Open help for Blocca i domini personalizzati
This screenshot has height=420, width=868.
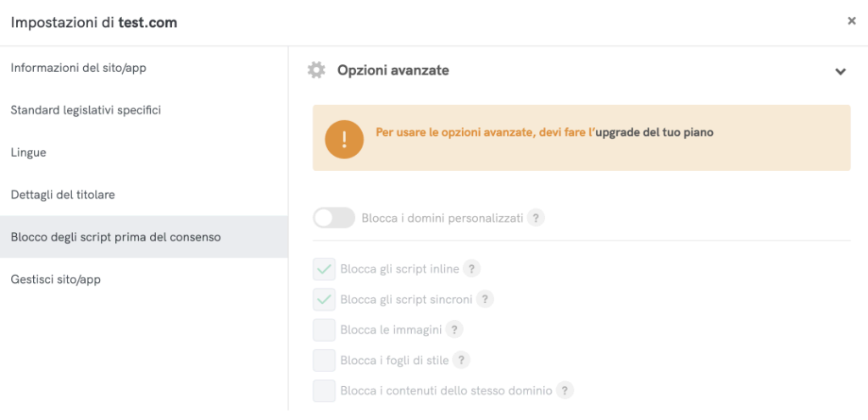536,218
